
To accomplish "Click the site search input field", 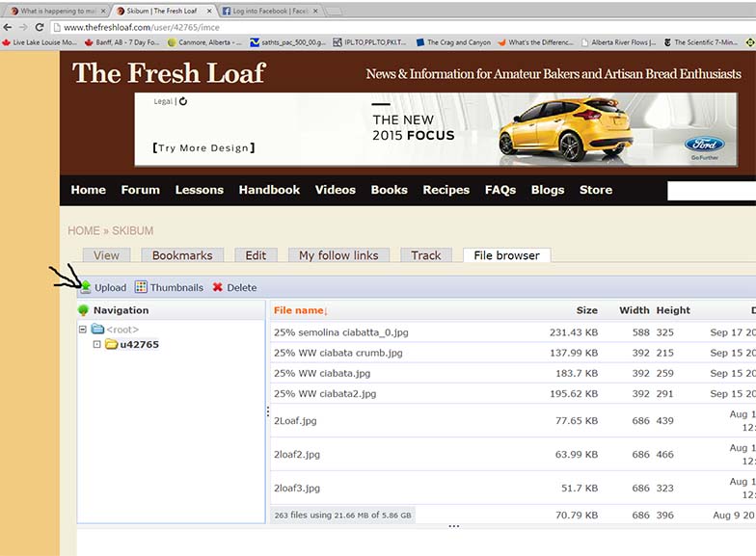I will pos(712,191).
